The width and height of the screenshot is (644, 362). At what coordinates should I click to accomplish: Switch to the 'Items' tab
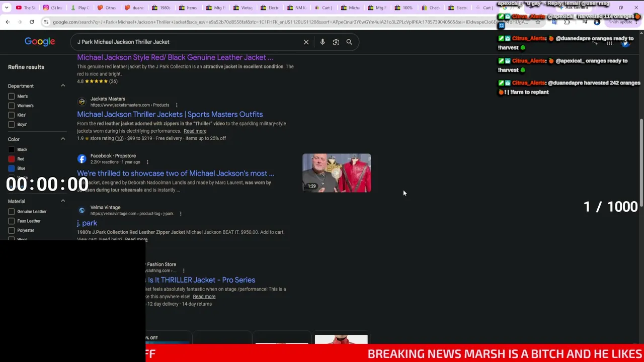coord(188,8)
